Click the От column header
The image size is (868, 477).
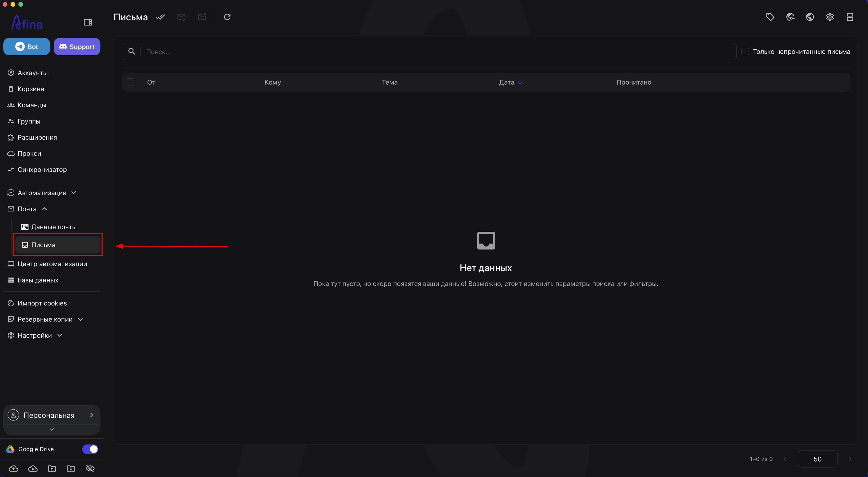[x=151, y=82]
